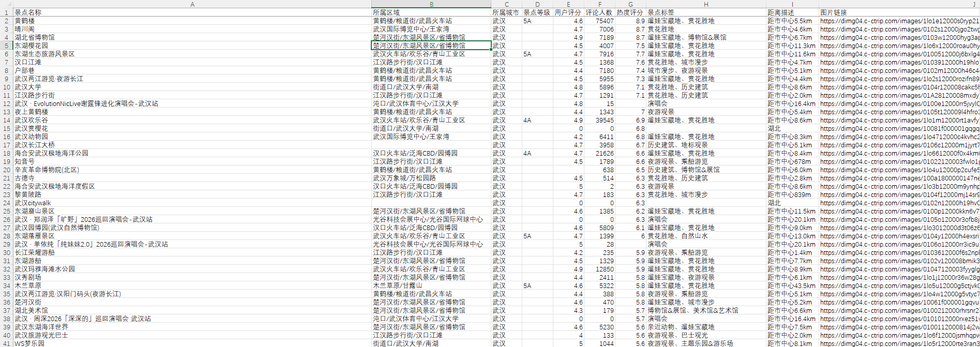The height and width of the screenshot is (347, 980).
Task: Select the 木兰草原/甘露山 region cell
Action: (x=431, y=285)
